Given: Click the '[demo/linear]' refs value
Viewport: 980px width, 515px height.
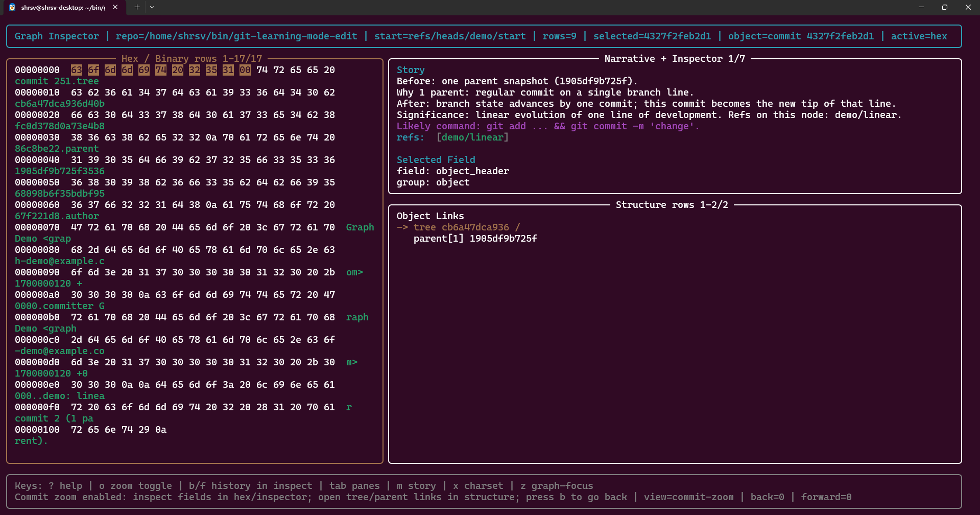Looking at the screenshot, I should click(472, 137).
